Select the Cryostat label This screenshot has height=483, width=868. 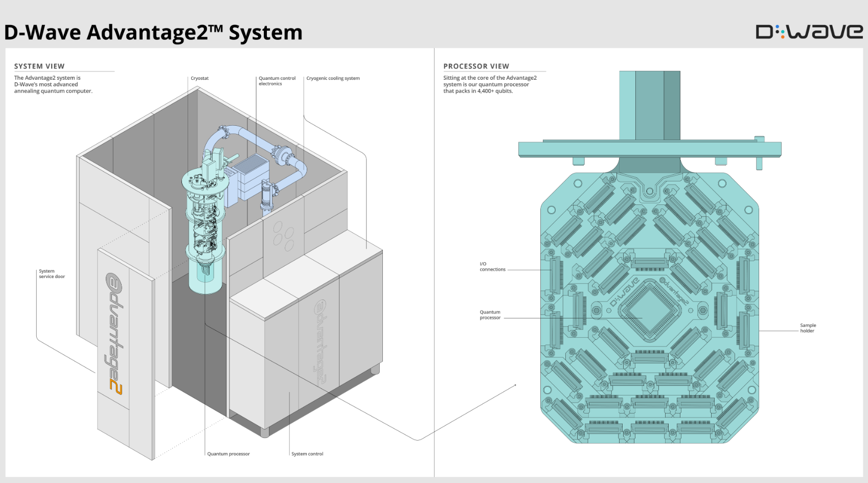[x=199, y=78]
